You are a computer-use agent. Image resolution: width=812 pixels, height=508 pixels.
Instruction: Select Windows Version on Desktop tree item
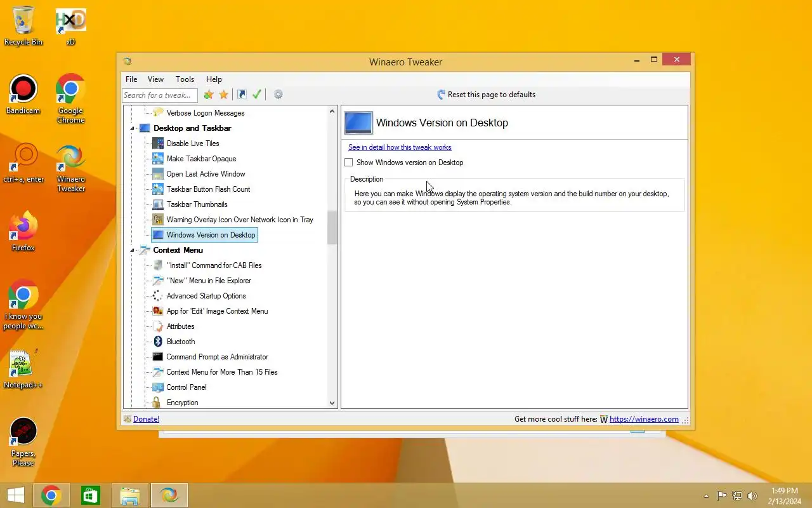coord(204,235)
